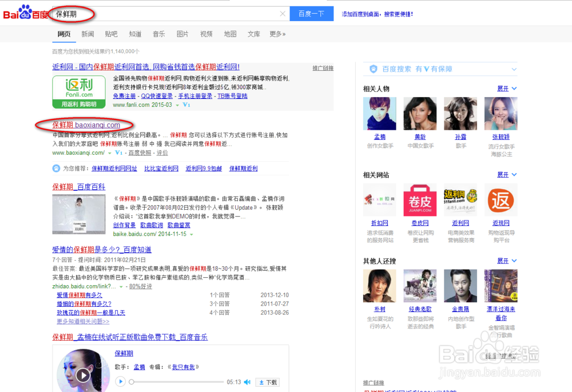
Task: Click the 返现网 orange 返 icon
Action: click(x=500, y=199)
